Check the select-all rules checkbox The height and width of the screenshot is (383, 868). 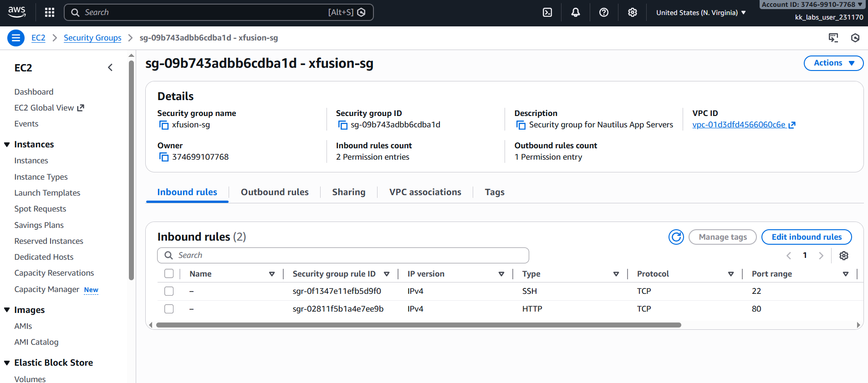pyautogui.click(x=169, y=273)
